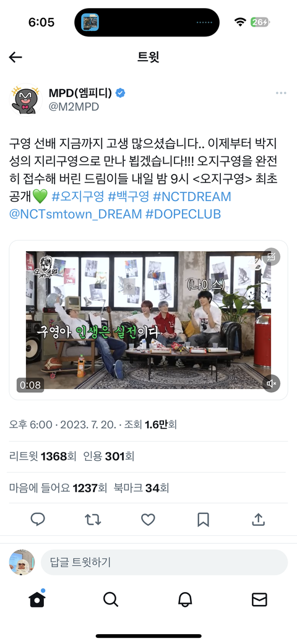Open the #NCTDREAM hashtag link
Image resolution: width=297 pixels, height=644 pixels.
pos(192,196)
